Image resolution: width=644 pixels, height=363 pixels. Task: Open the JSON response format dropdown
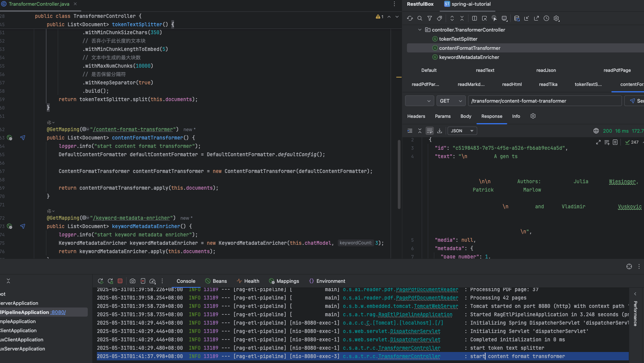tap(462, 131)
